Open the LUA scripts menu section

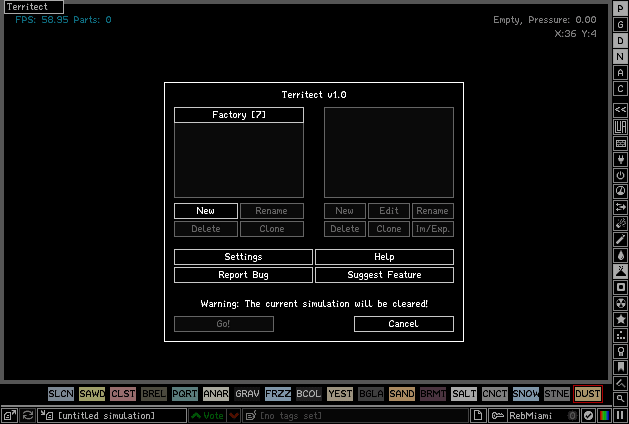pyautogui.click(x=620, y=127)
